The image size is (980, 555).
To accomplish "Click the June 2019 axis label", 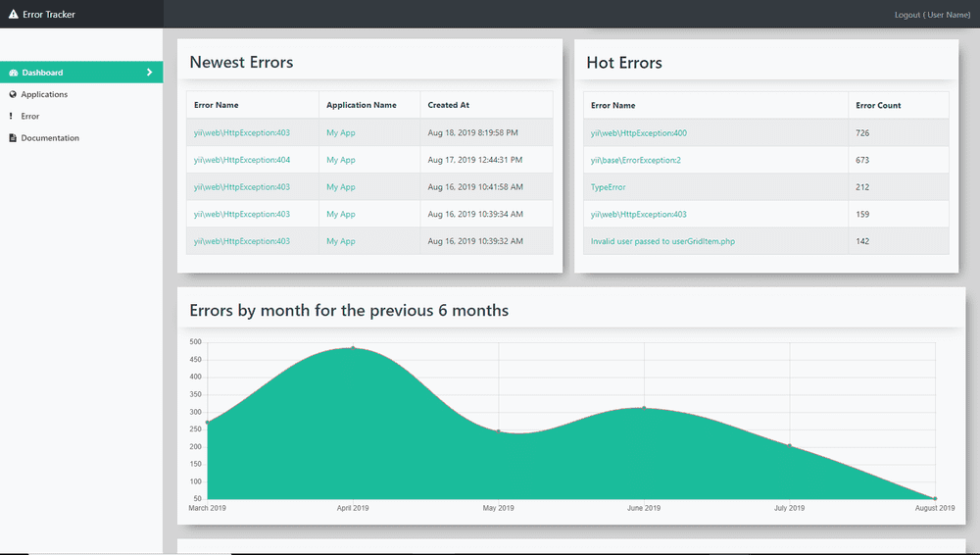I will tap(644, 508).
